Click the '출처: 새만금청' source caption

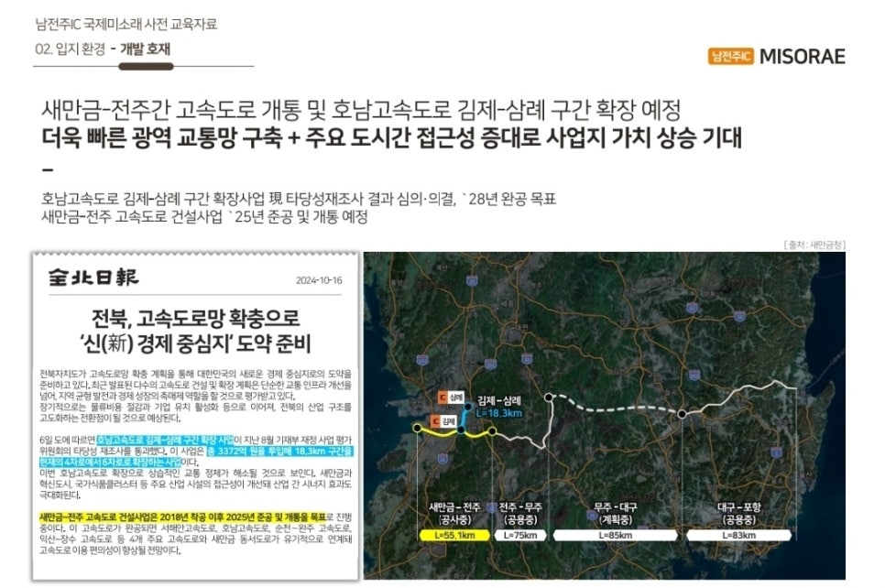814,245
